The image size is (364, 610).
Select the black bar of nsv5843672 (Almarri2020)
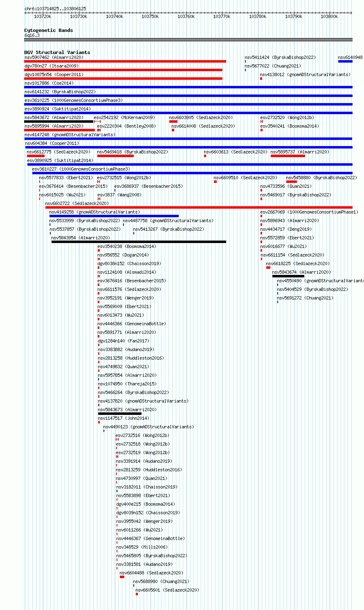[x=59, y=122]
